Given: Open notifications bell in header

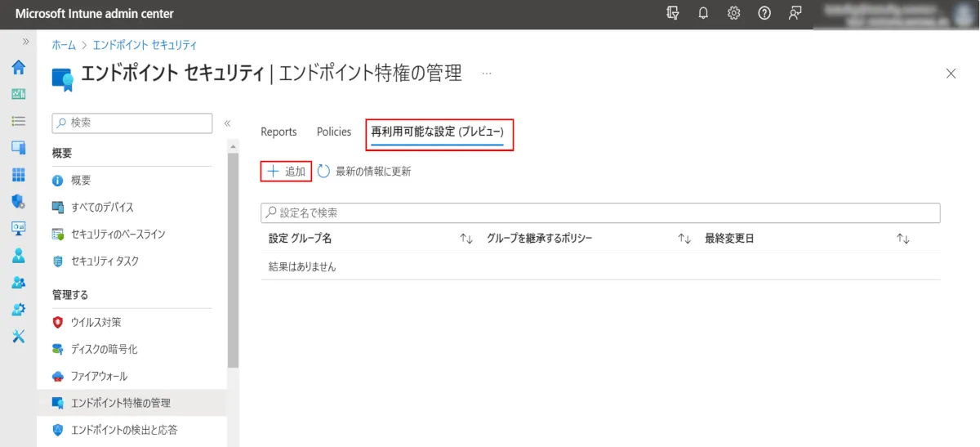Looking at the screenshot, I should tap(703, 13).
